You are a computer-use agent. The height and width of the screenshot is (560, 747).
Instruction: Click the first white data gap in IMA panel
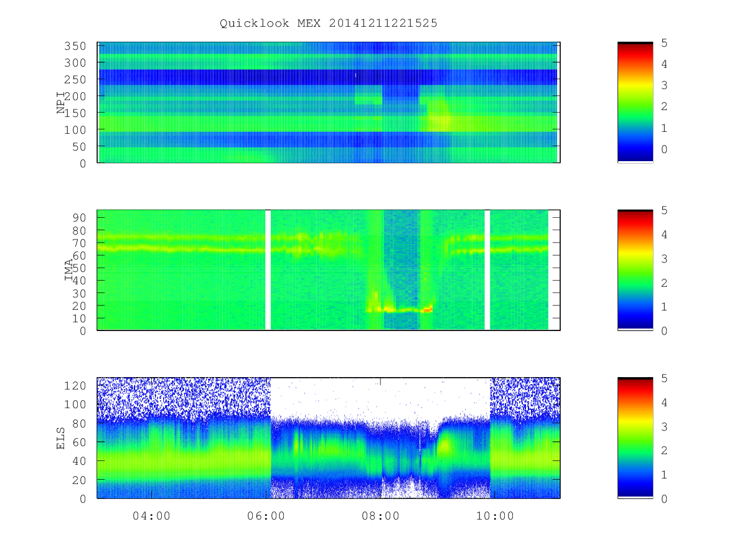tap(268, 270)
